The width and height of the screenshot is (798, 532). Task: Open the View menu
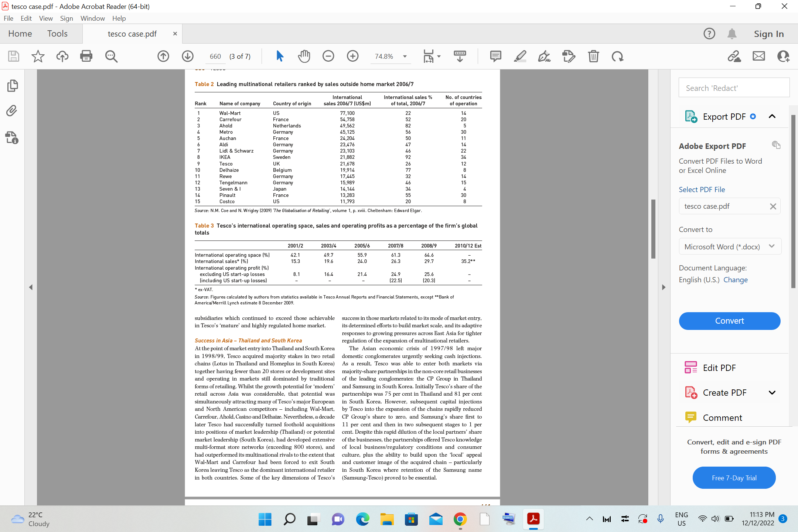(x=45, y=18)
